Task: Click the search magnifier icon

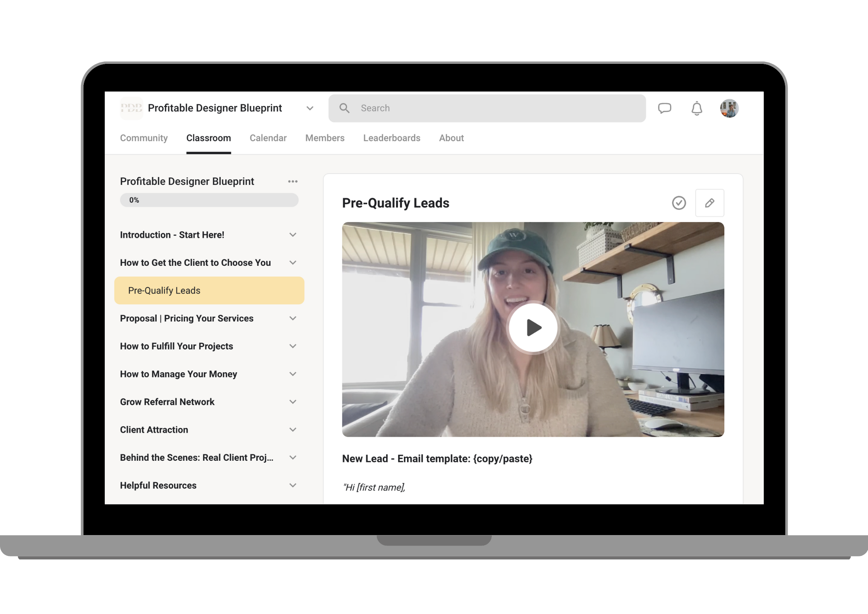Action: pyautogui.click(x=344, y=108)
